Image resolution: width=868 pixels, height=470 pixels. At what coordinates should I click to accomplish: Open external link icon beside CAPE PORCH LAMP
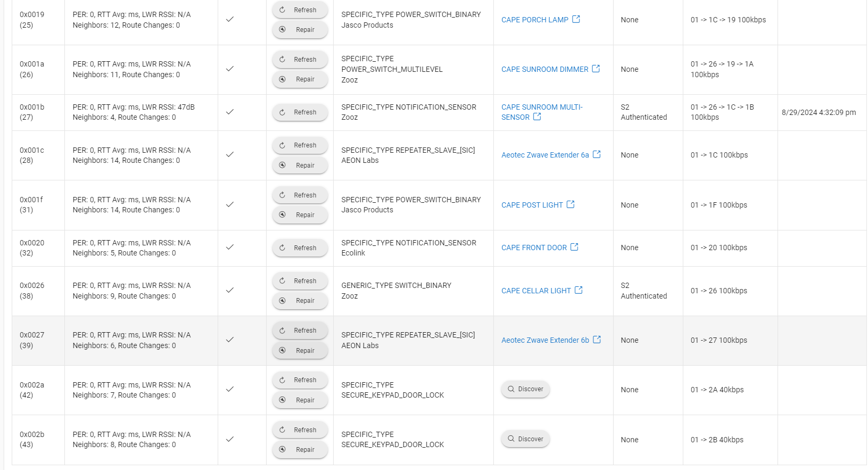pyautogui.click(x=576, y=19)
